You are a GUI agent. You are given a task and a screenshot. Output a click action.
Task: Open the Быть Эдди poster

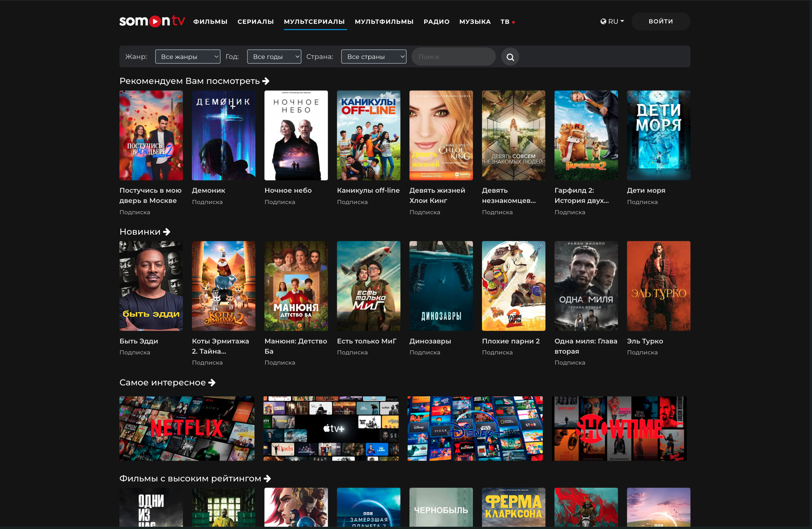pyautogui.click(x=151, y=286)
